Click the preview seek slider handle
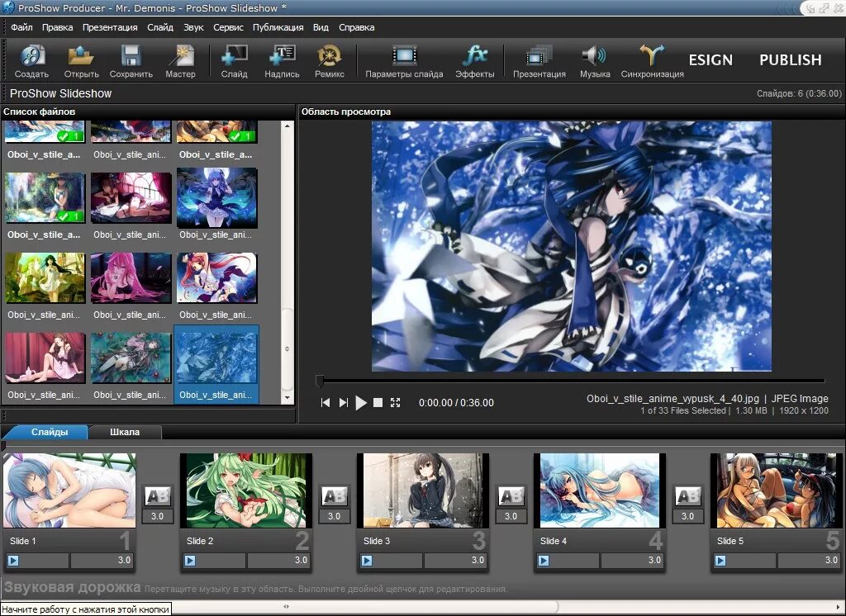The height and width of the screenshot is (616, 846). [320, 381]
